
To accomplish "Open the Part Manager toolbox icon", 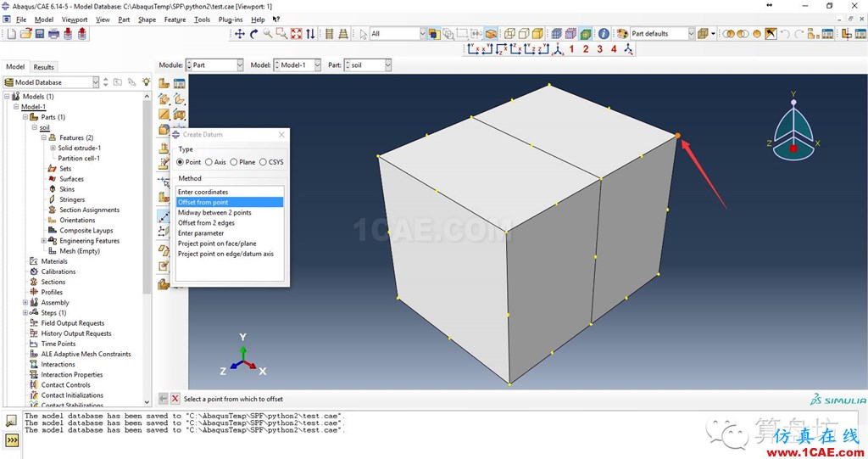I will coord(179,84).
